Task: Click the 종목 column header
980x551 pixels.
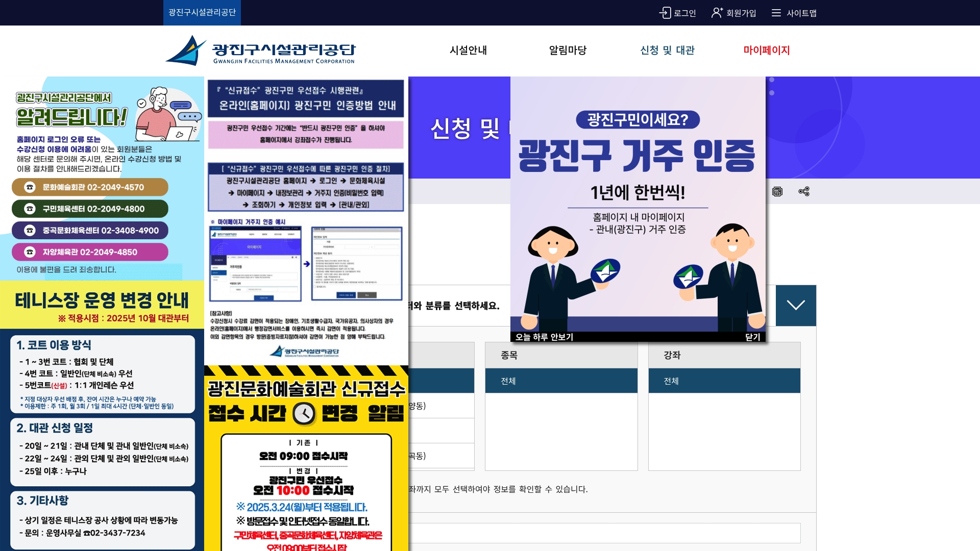Action: coord(561,355)
